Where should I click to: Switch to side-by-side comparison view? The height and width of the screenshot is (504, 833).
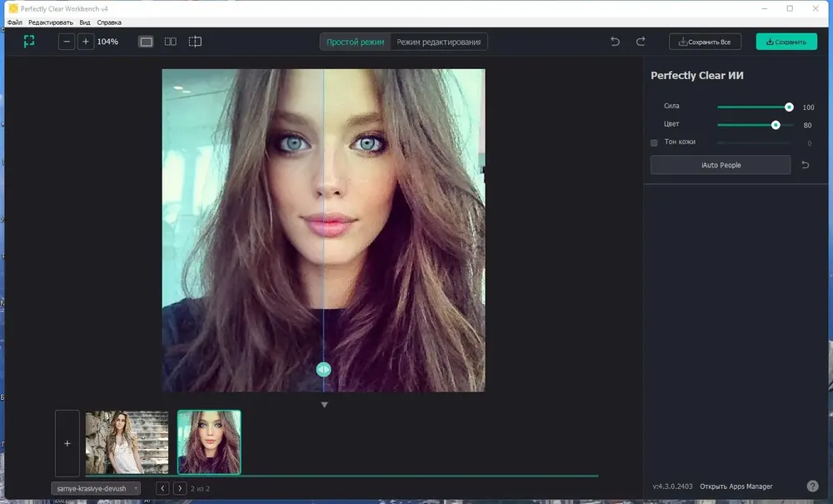171,42
